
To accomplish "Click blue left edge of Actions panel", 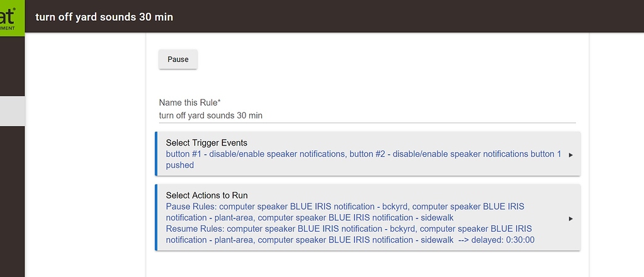I will [156, 218].
